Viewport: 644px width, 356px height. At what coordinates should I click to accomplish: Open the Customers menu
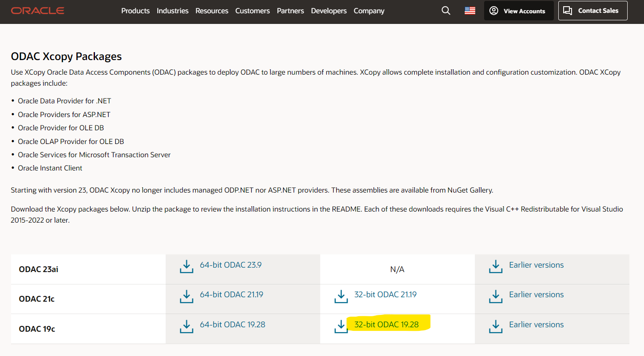pos(253,11)
